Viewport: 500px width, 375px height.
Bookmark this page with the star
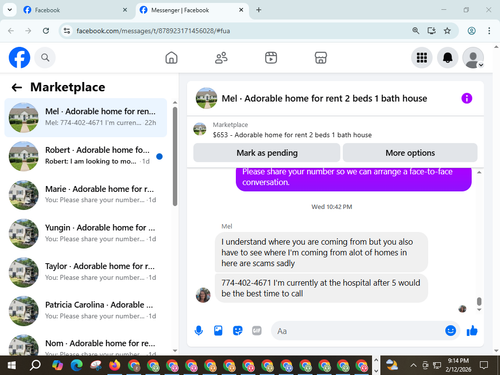point(447,31)
